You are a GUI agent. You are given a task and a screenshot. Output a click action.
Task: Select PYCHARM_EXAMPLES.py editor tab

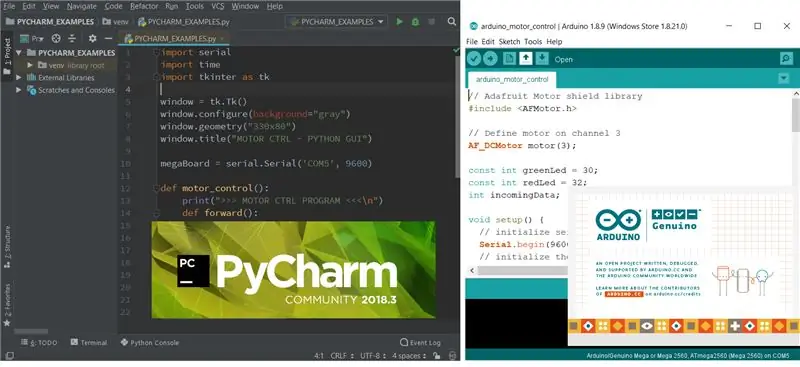click(x=173, y=38)
